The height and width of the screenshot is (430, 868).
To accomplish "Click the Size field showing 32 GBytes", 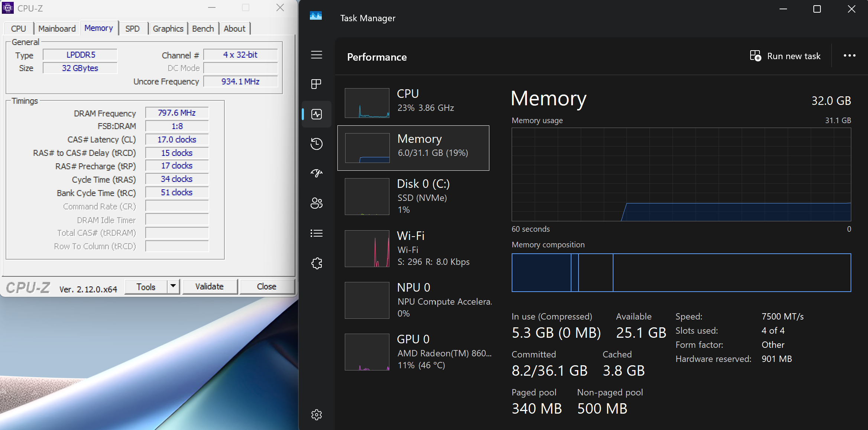I will [x=80, y=68].
